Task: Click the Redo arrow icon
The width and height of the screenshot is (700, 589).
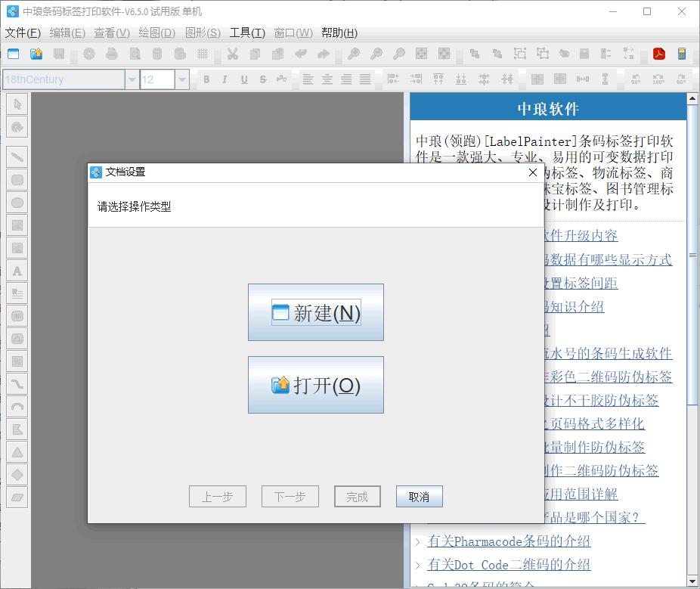Action: coord(324,54)
